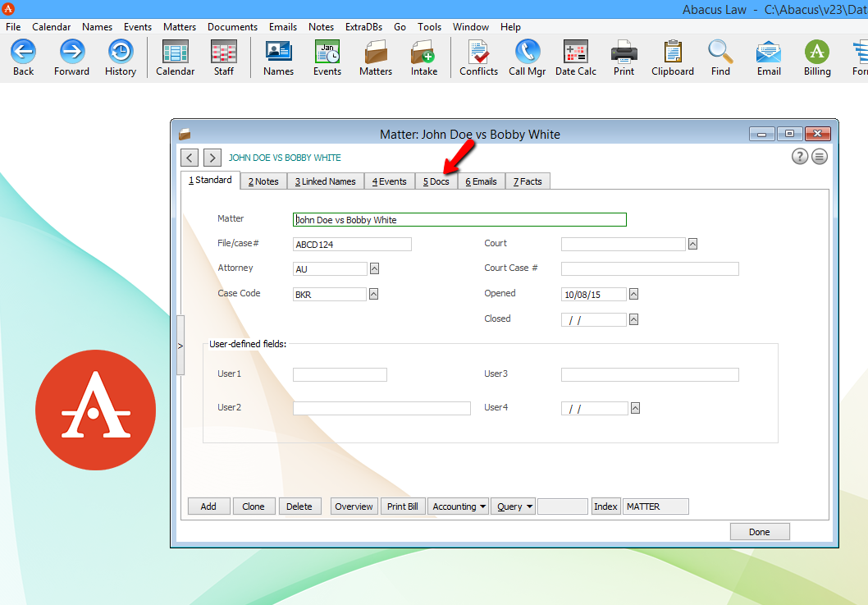
Task: Click the Forward toolbar icon
Action: pos(72,52)
